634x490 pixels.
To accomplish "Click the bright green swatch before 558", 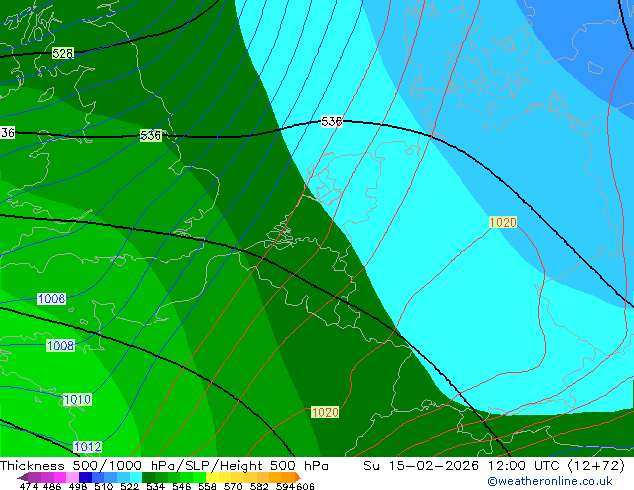I will pyautogui.click(x=199, y=477).
